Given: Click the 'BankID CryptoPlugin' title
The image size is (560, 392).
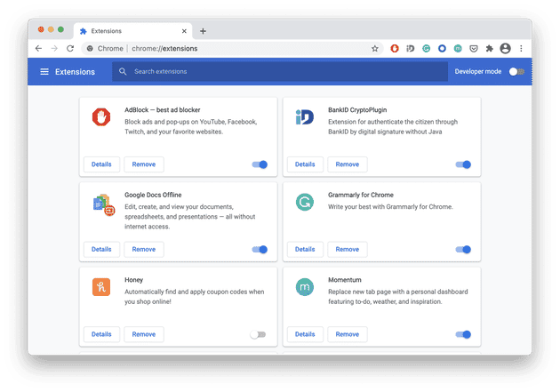Looking at the screenshot, I should (x=357, y=110).
